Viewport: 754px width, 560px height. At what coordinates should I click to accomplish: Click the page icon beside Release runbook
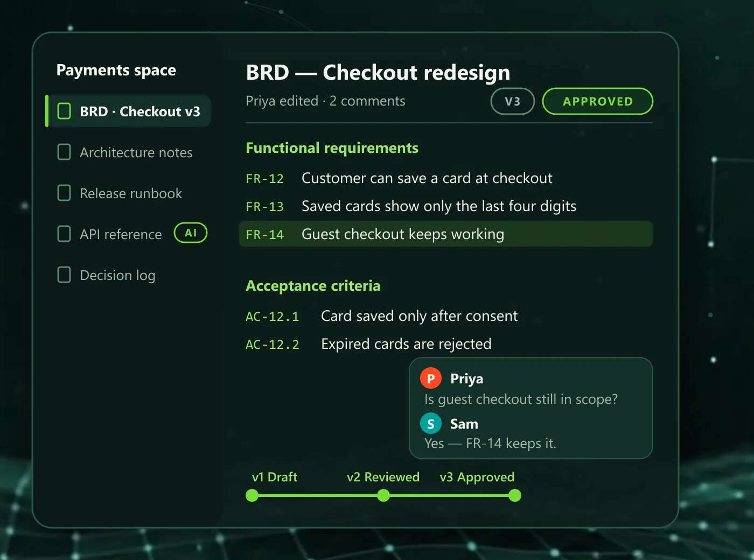(64, 193)
